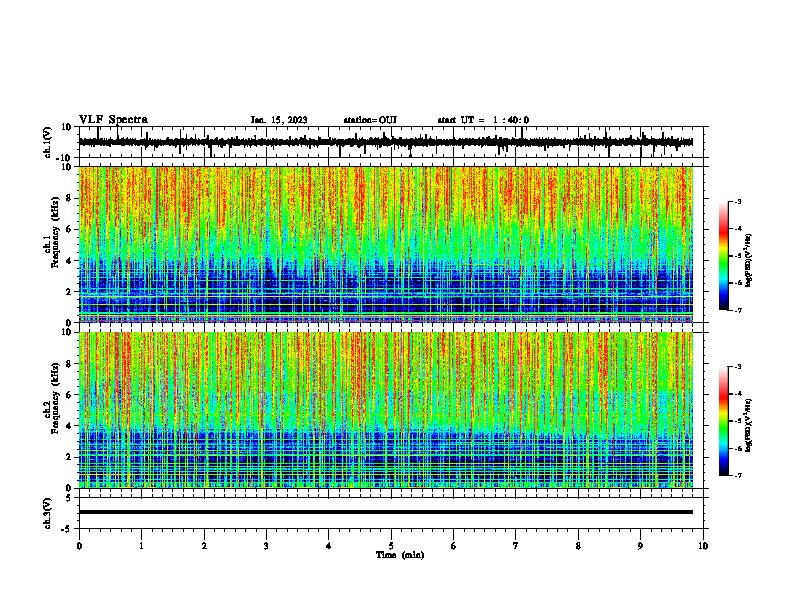Click the ch.1 frequency axis tick "6"
Screen dimensions: 792x612
pos(70,229)
